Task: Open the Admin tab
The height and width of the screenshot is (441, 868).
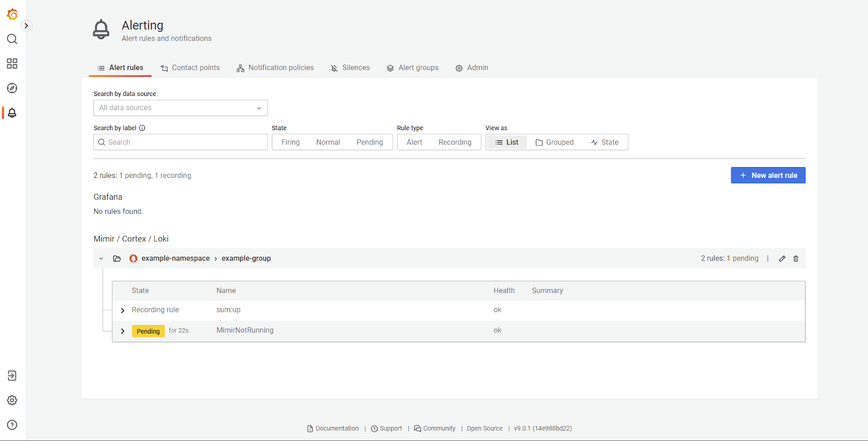Action: click(471, 68)
